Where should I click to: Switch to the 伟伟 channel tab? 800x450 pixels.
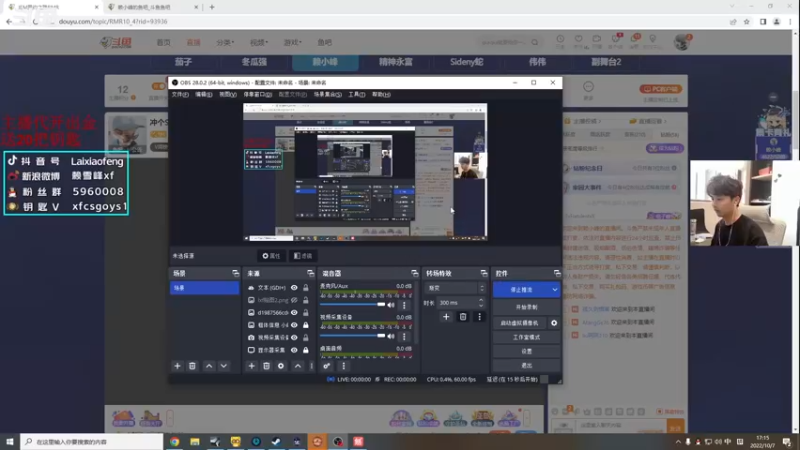537,62
